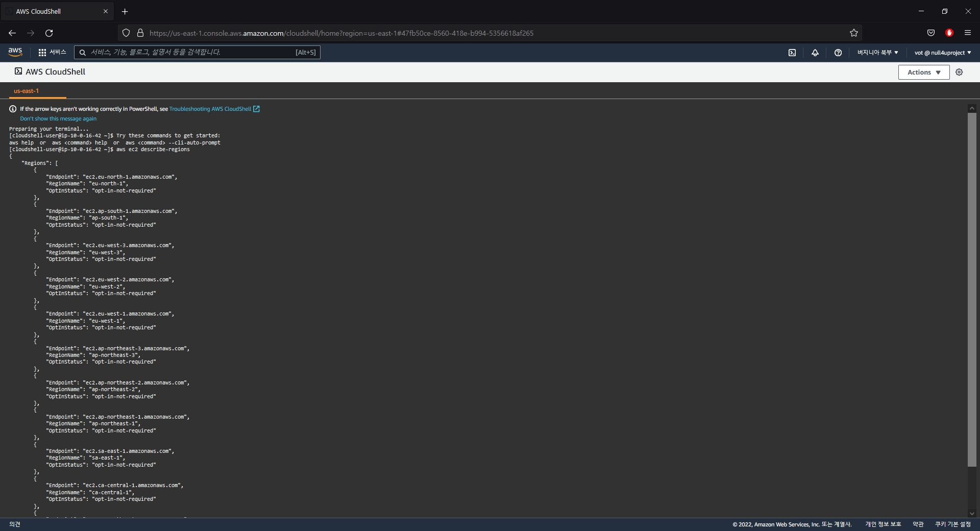The height and width of the screenshot is (531, 980).
Task: Click the AWS CloudShell page heading
Action: [55, 71]
